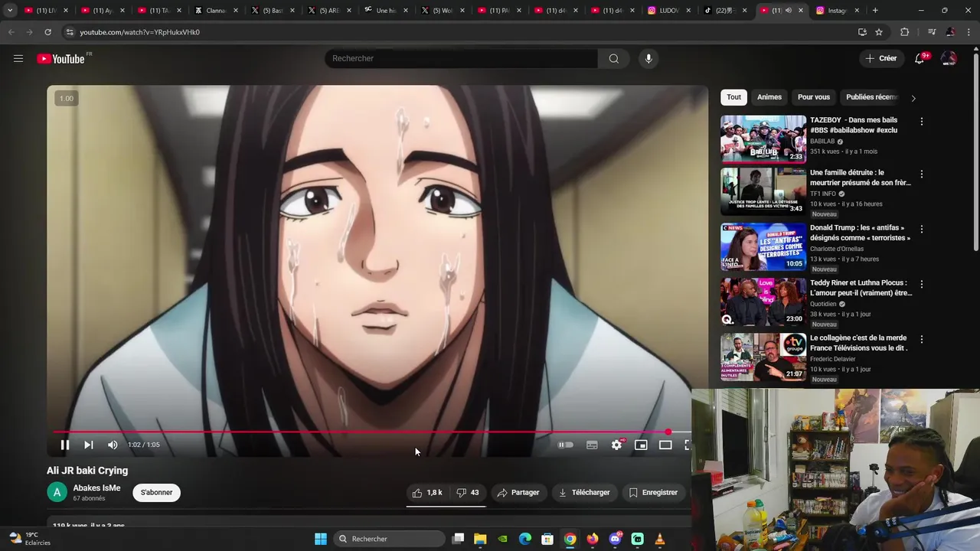Subscribe with S'abonner button
Viewport: 980px width, 551px height.
[x=156, y=492]
